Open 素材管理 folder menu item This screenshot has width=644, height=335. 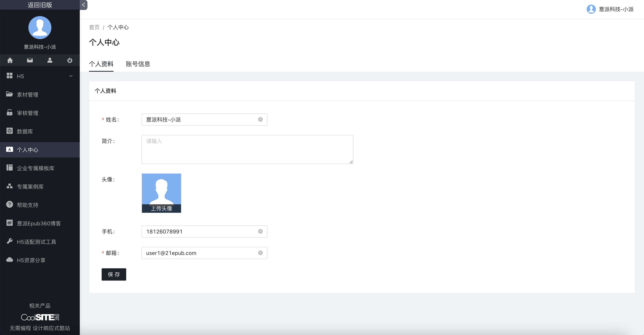[x=27, y=95]
